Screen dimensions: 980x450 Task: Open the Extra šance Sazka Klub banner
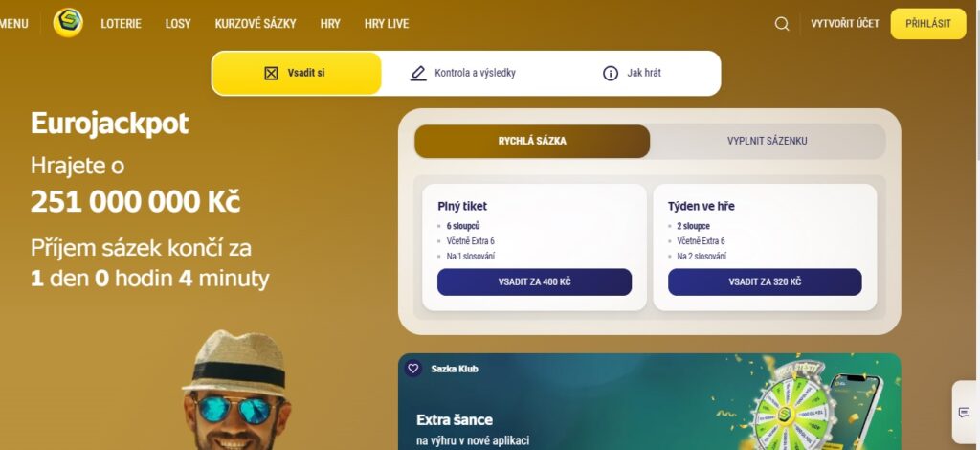pyautogui.click(x=650, y=402)
